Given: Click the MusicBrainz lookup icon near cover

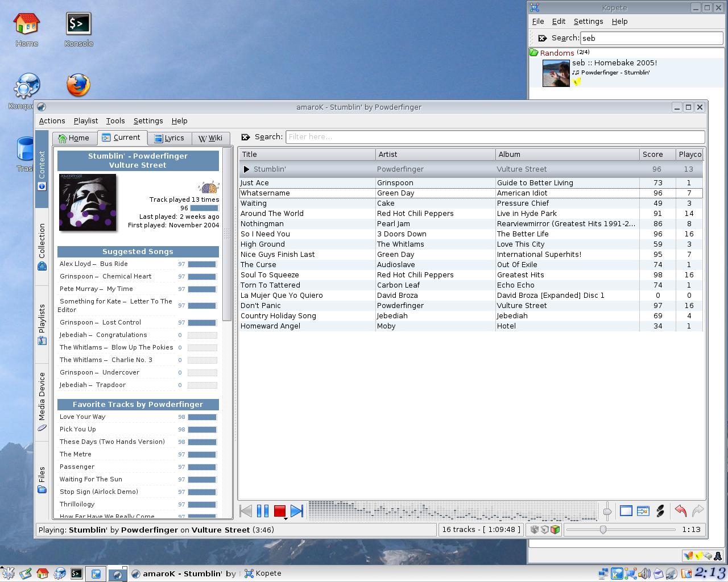Looking at the screenshot, I should (x=209, y=188).
